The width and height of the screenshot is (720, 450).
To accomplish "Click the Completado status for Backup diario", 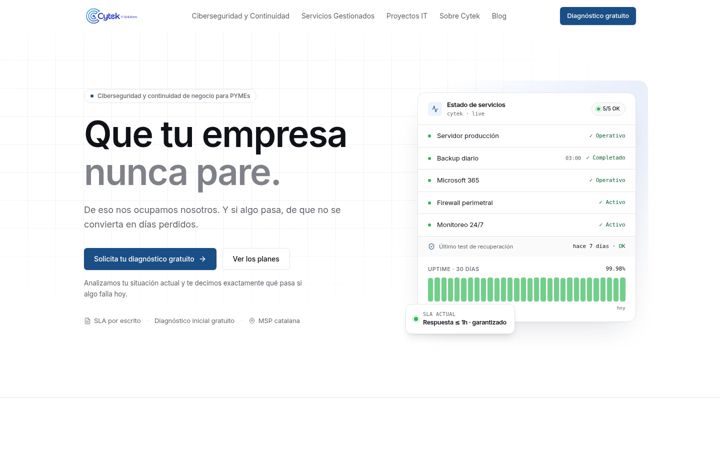I will 605,158.
